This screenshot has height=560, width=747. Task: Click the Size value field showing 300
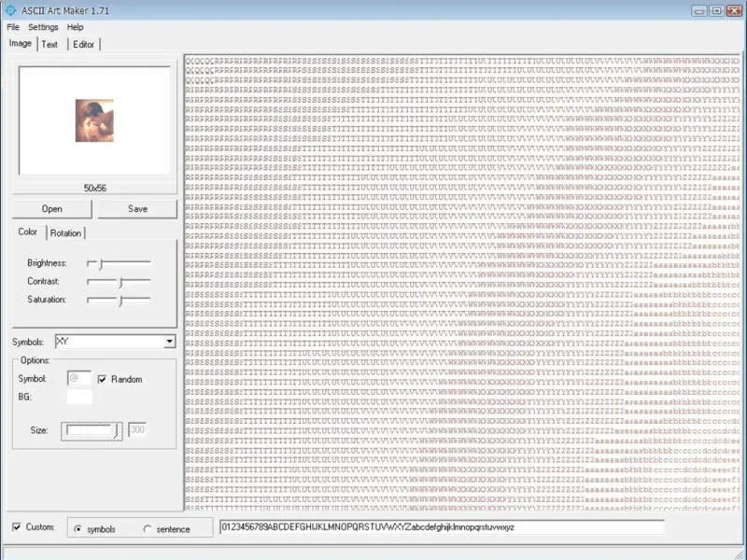tap(137, 430)
